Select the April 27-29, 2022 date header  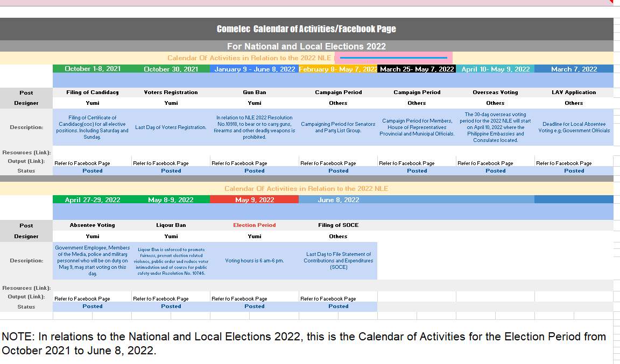[93, 200]
